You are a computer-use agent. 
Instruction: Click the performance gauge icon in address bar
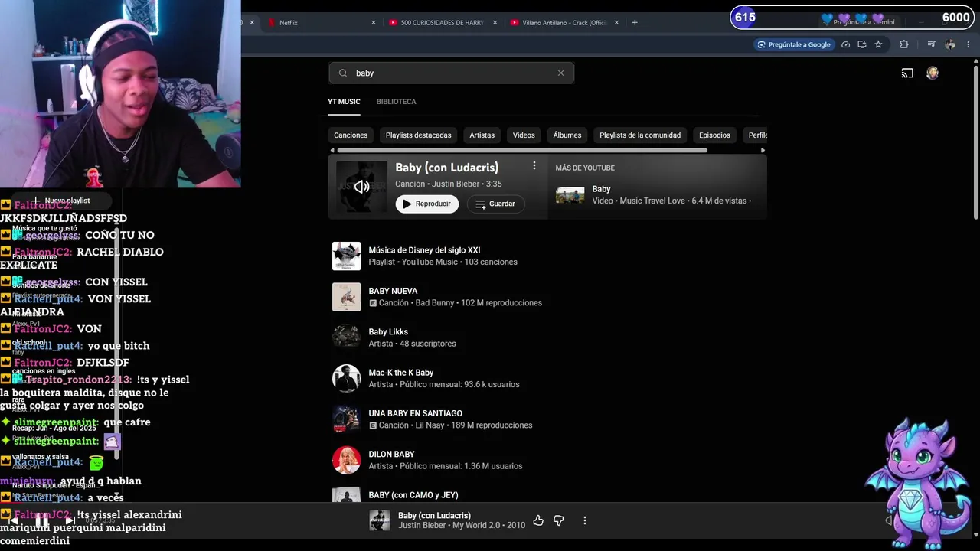[x=845, y=44]
